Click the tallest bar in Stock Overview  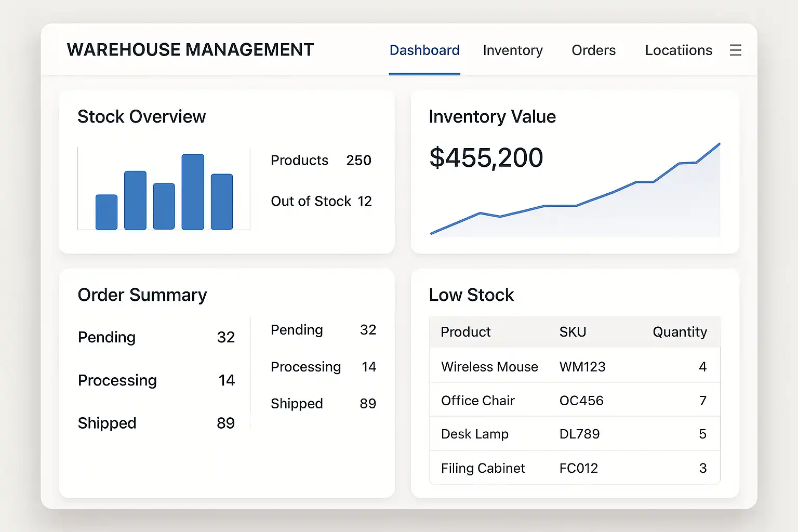pyautogui.click(x=193, y=192)
